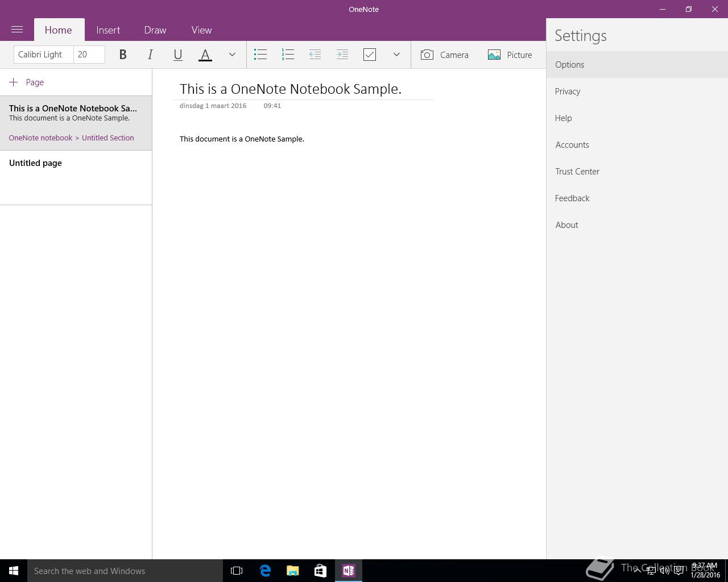Switch to the Home tab
728x582 pixels.
pyautogui.click(x=59, y=30)
